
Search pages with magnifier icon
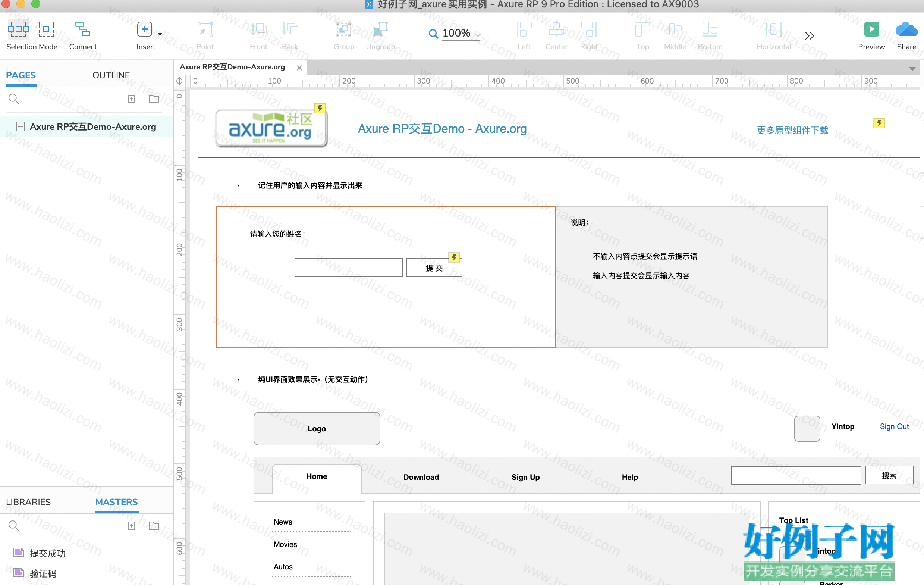[x=13, y=98]
